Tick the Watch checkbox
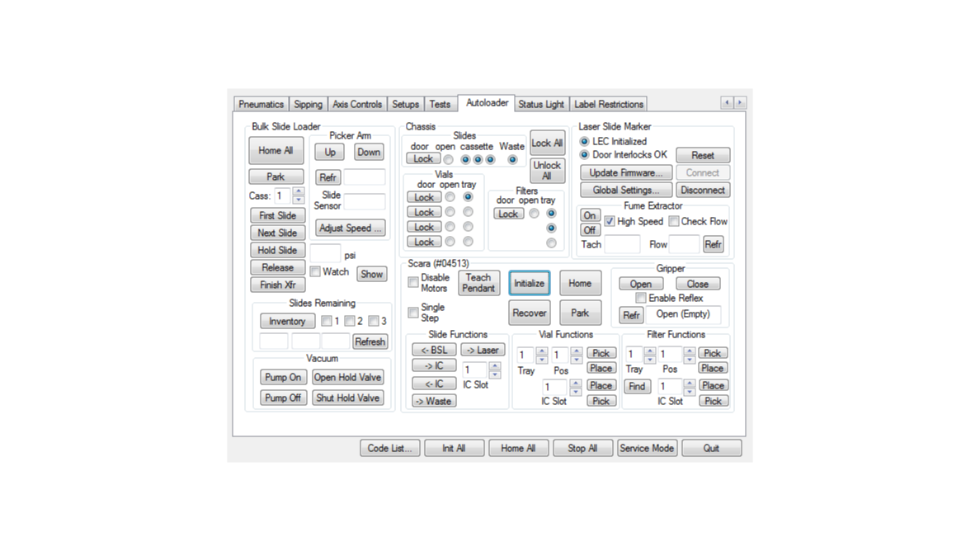The width and height of the screenshot is (980, 551). [x=315, y=271]
